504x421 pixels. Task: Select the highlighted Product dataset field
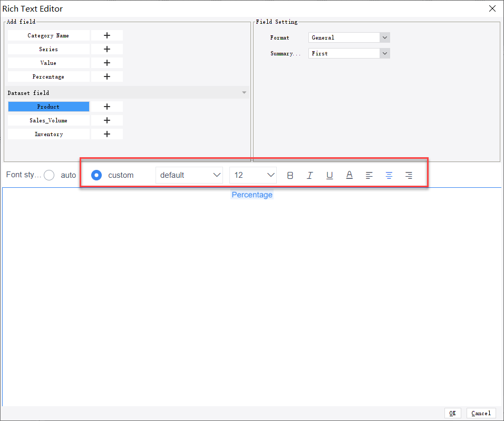pyautogui.click(x=49, y=107)
